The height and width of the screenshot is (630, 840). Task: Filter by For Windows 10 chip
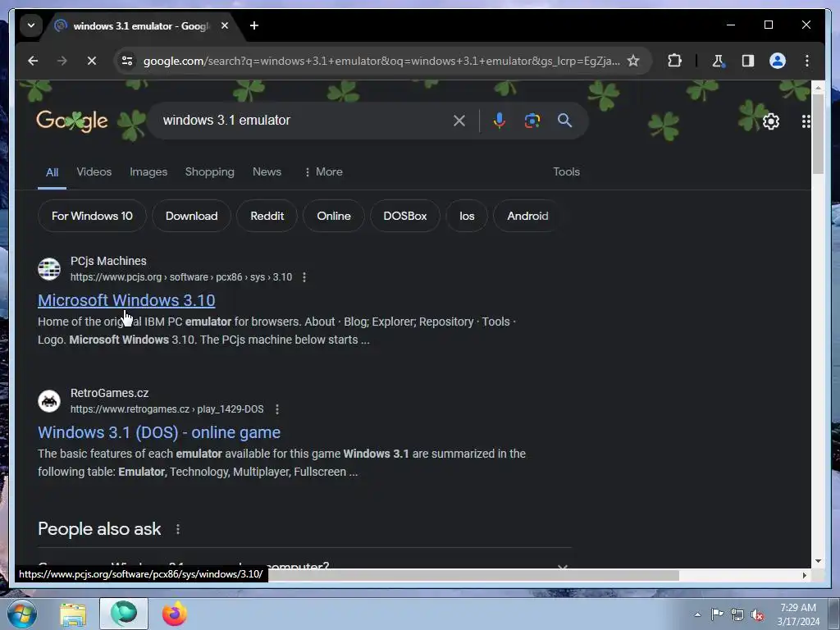[92, 216]
